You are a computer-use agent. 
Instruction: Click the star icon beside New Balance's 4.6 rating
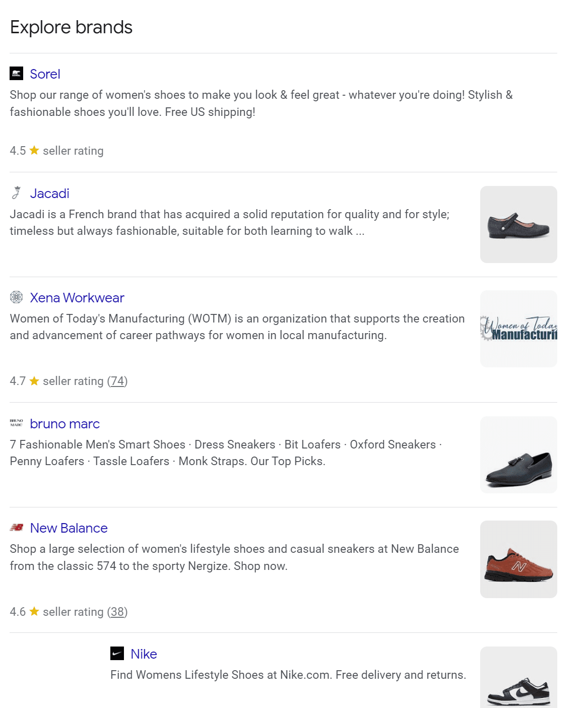tap(34, 611)
